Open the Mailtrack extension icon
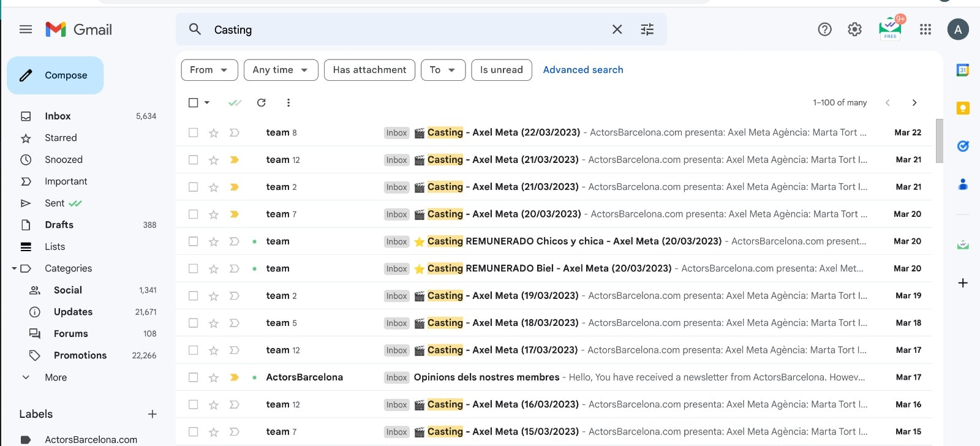This screenshot has width=980, height=446. (x=891, y=28)
